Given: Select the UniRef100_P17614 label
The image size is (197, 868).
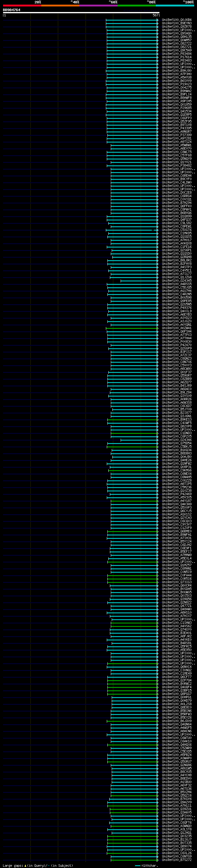Looking at the screenshot, I should click(177, 57).
